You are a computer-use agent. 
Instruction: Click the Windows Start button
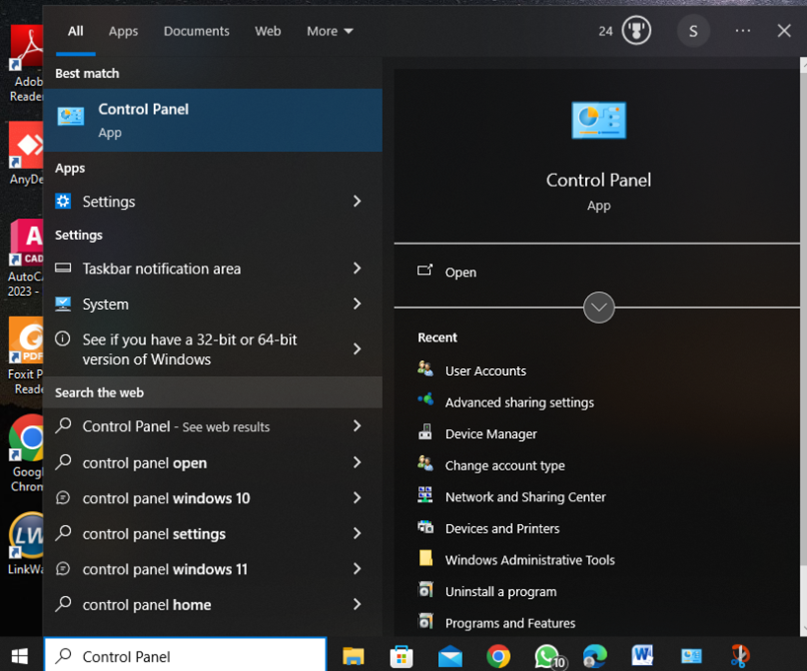point(20,656)
